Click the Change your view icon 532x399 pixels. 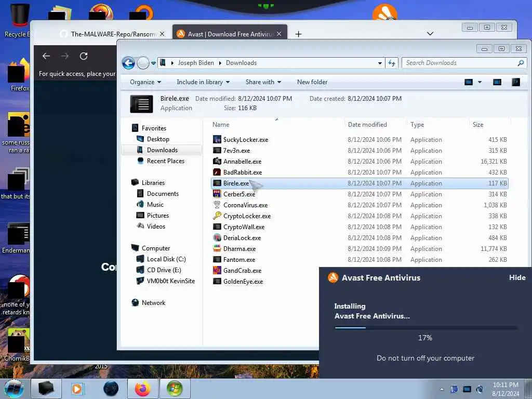click(469, 82)
